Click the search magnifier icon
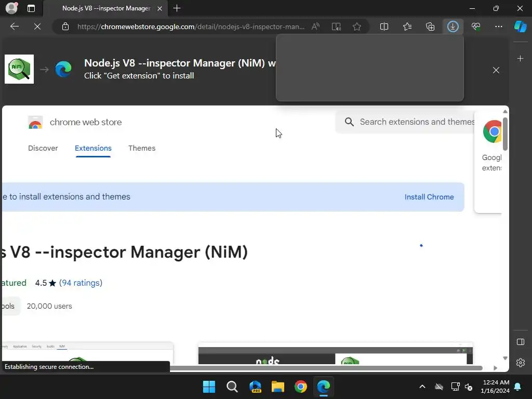Screen dimensions: 532x399 click(349, 122)
